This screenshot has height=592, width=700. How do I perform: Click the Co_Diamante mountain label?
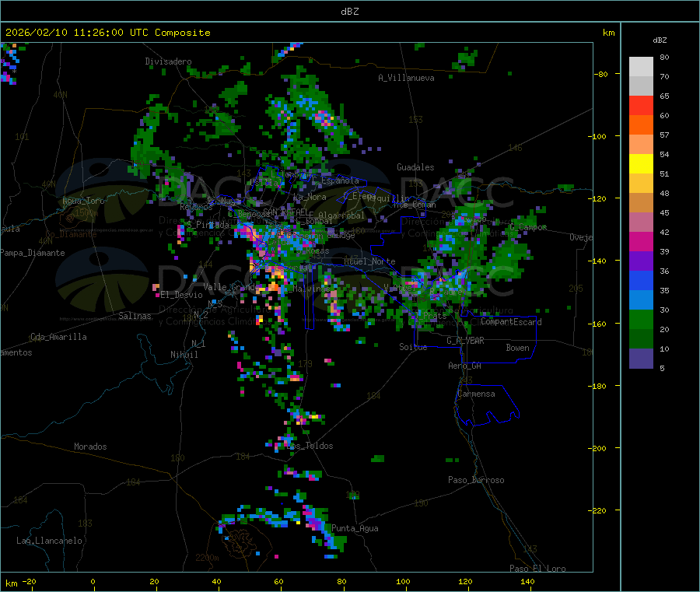coord(71,234)
